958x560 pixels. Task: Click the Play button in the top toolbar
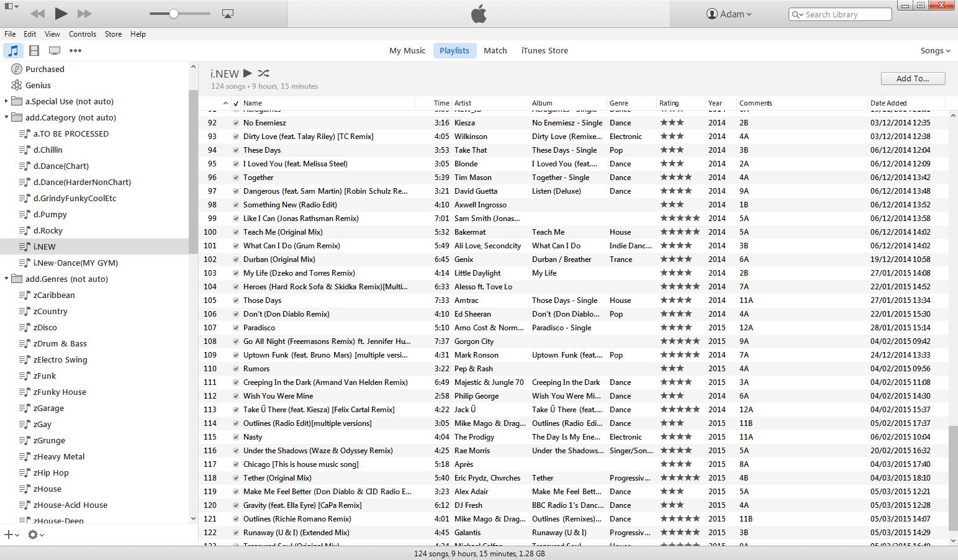61,13
